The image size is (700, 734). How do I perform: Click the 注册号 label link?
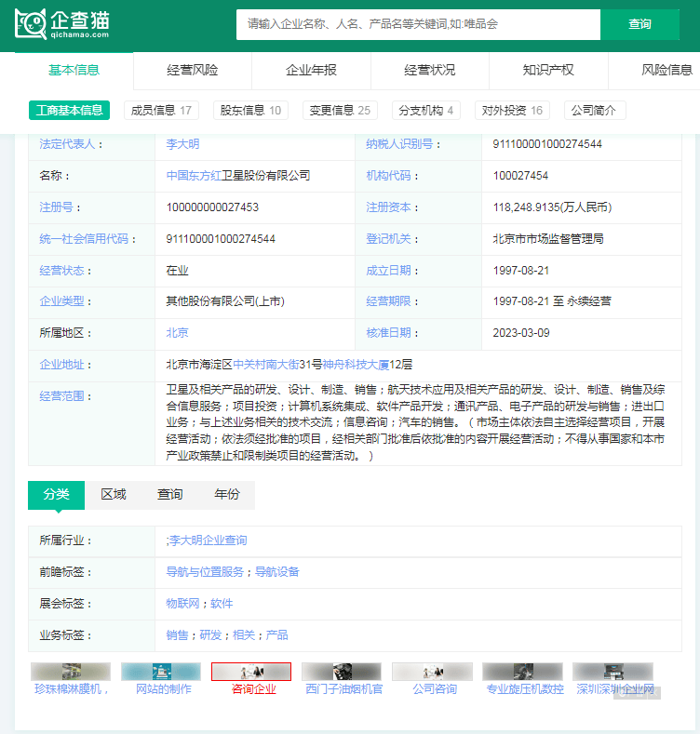(x=56, y=207)
